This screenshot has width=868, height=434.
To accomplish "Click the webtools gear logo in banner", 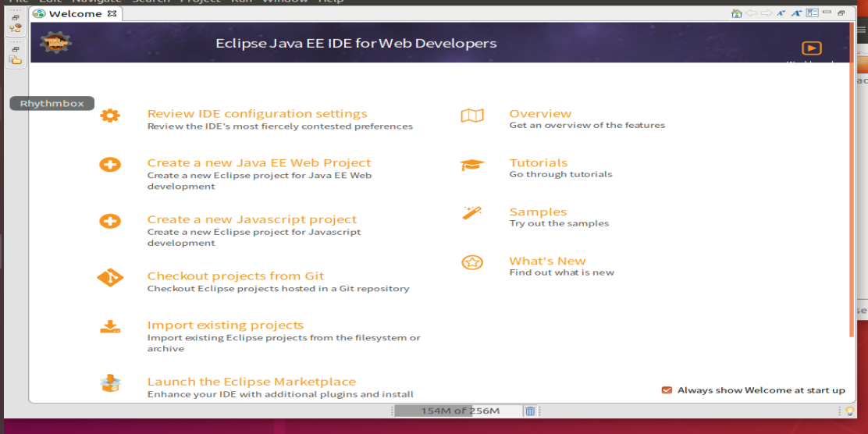I will pyautogui.click(x=56, y=42).
